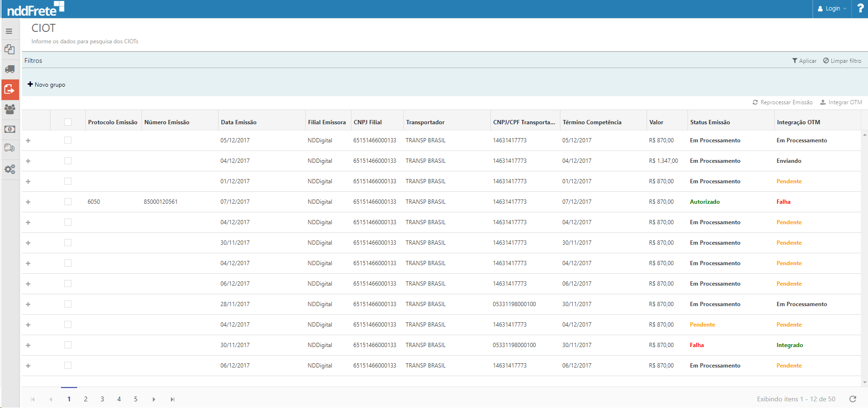This screenshot has height=408, width=868.
Task: Select the highlighted orange export sidebar icon
Action: 10,90
